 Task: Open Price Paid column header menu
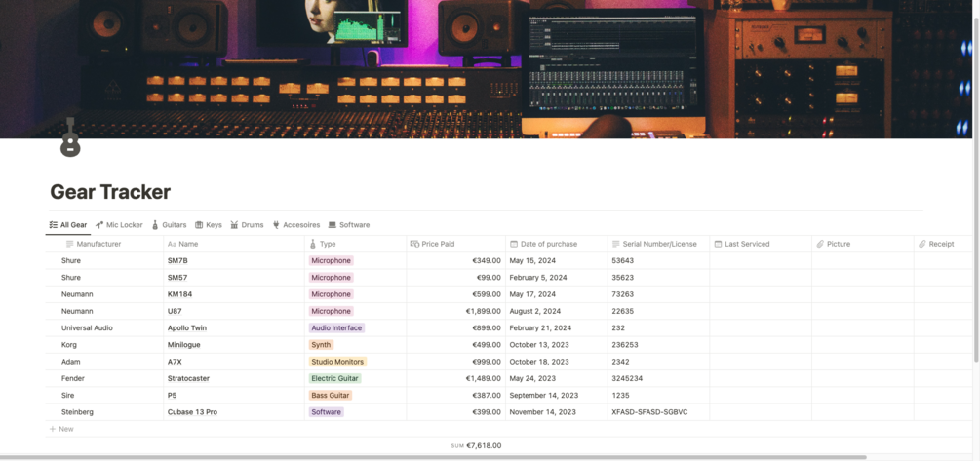click(x=456, y=244)
